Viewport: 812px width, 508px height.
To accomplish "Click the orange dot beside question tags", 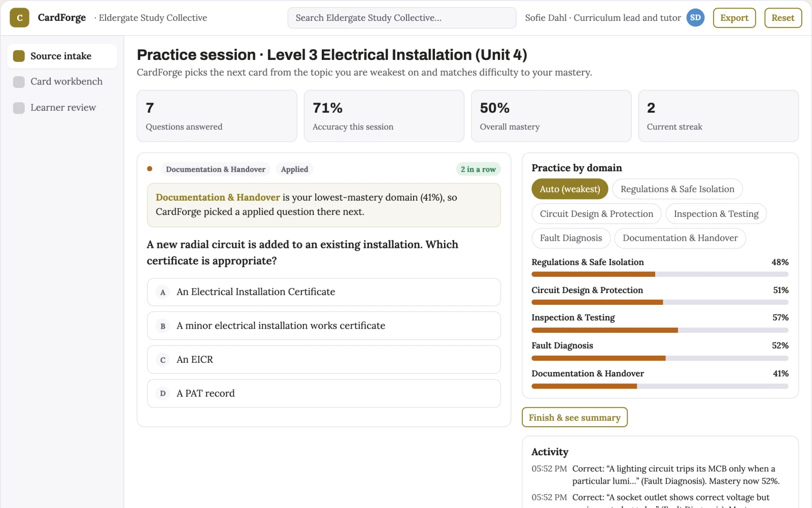I will (x=150, y=169).
